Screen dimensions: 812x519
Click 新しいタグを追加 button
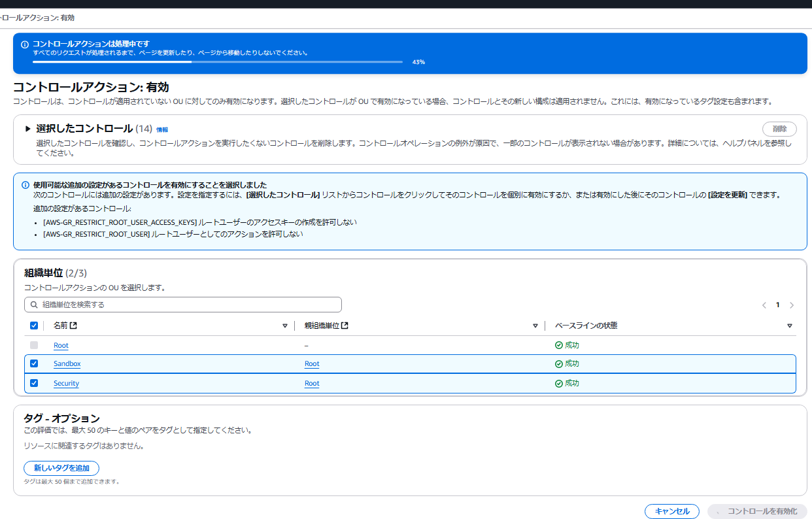(x=61, y=468)
